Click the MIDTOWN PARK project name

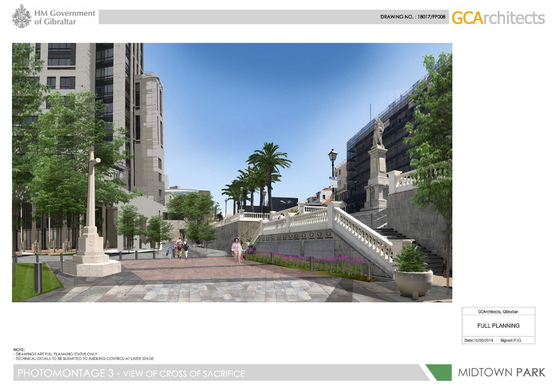pos(502,373)
